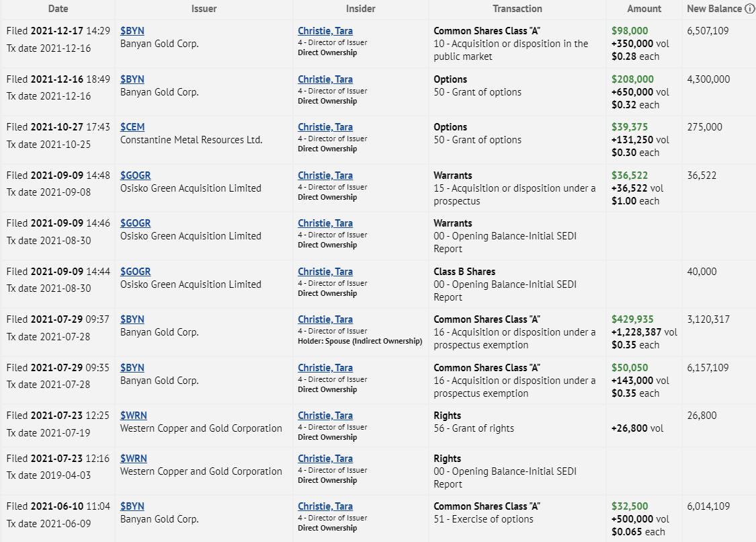Click the New Balance column header

714,9
